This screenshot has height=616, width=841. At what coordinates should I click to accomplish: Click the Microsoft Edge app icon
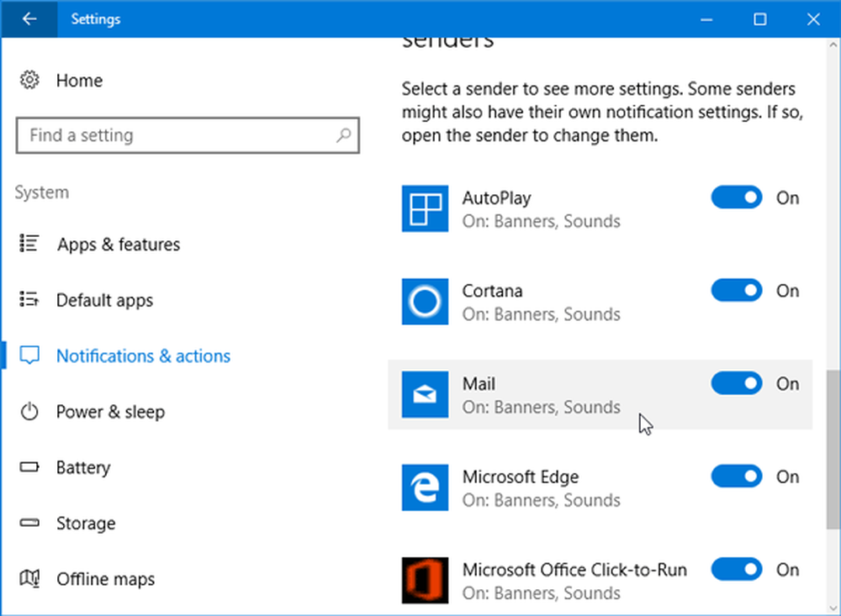[x=426, y=487]
